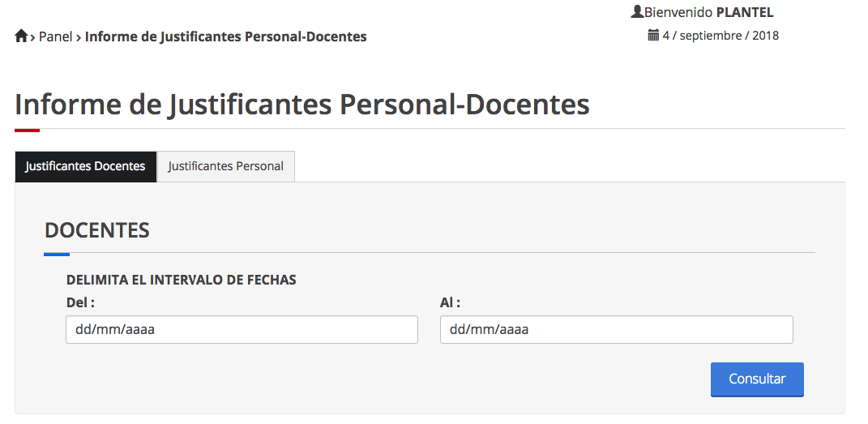This screenshot has height=424, width=868.
Task: Click the PLANTEL username text
Action: coord(745,12)
